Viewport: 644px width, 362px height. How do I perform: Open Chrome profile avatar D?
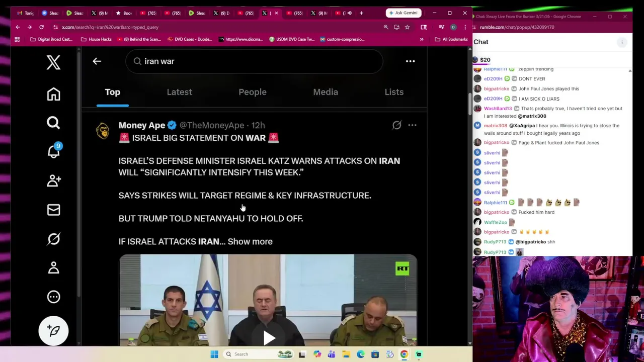tap(453, 27)
